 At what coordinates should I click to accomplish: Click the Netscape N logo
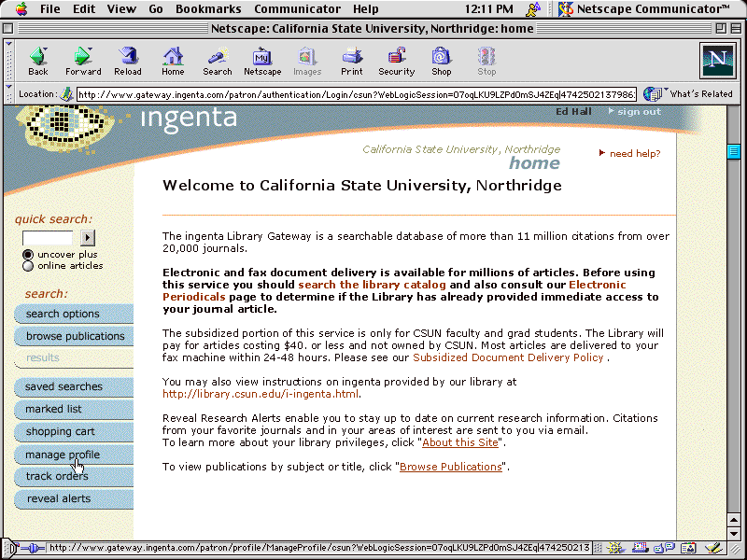pos(717,61)
